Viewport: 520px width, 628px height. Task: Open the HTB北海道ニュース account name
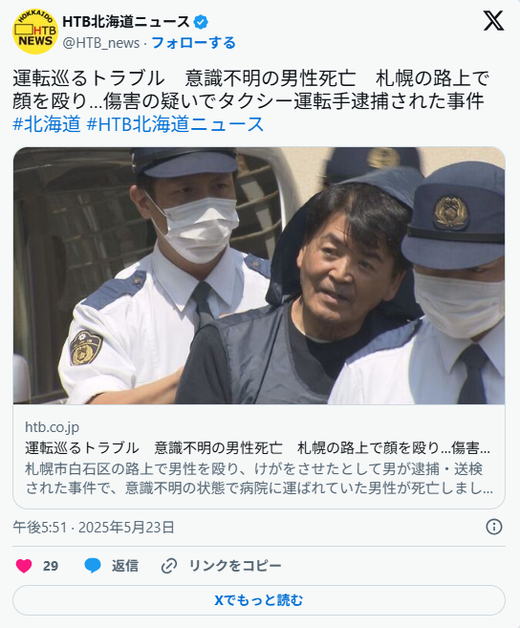126,22
